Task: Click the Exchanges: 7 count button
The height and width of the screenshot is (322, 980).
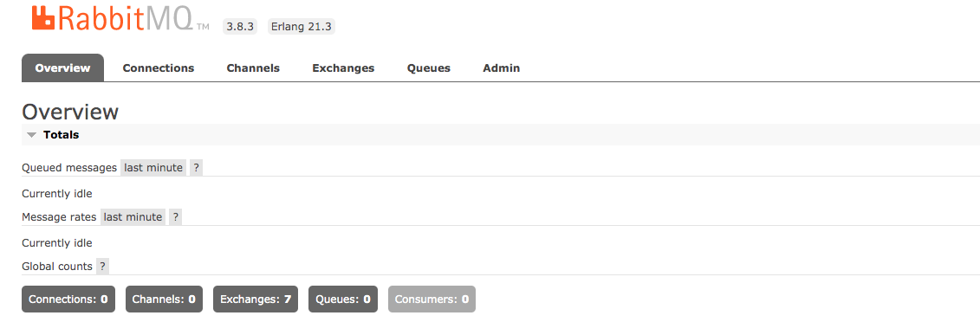Action: click(256, 299)
